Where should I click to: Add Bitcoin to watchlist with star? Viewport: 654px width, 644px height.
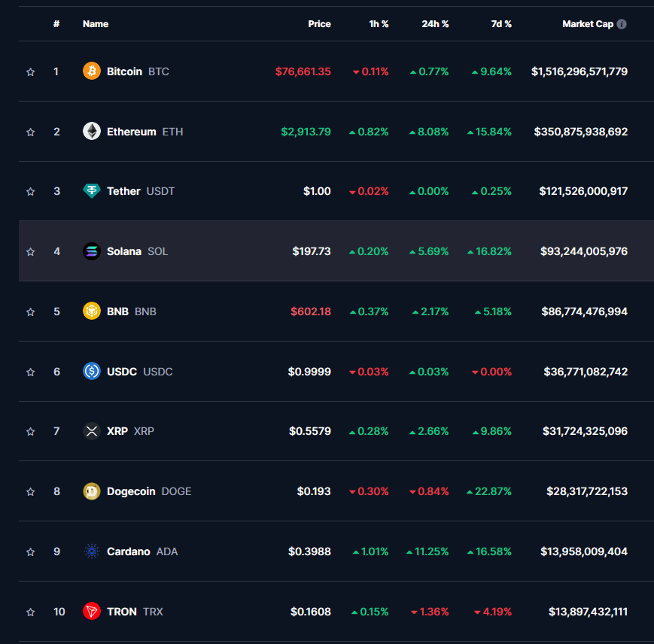[30, 71]
